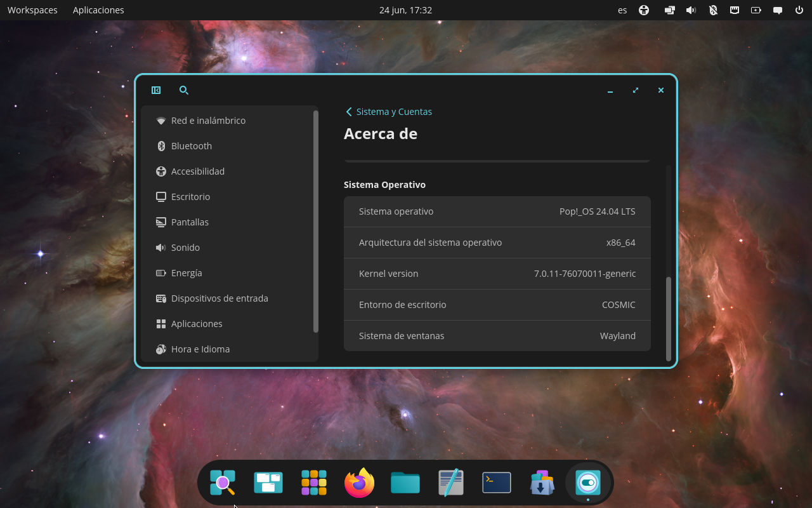
Task: Click the sidebar list scrollbar
Action: click(316, 221)
